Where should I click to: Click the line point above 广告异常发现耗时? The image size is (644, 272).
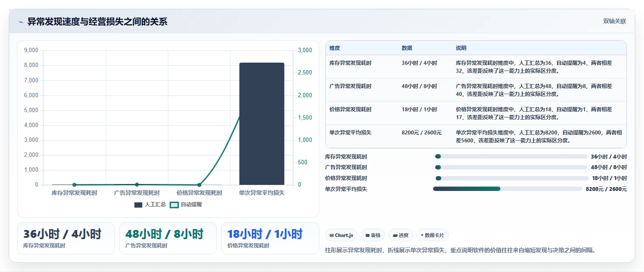tap(137, 185)
